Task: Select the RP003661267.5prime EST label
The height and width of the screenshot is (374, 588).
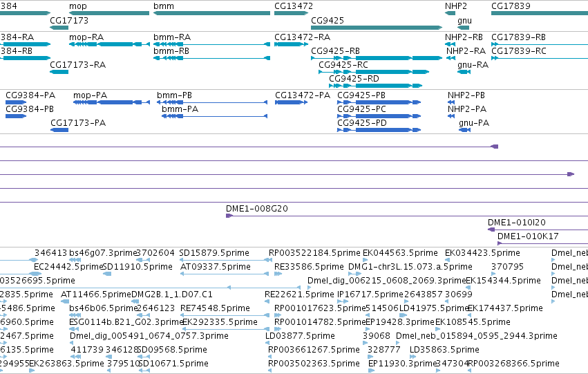Action: click(314, 350)
